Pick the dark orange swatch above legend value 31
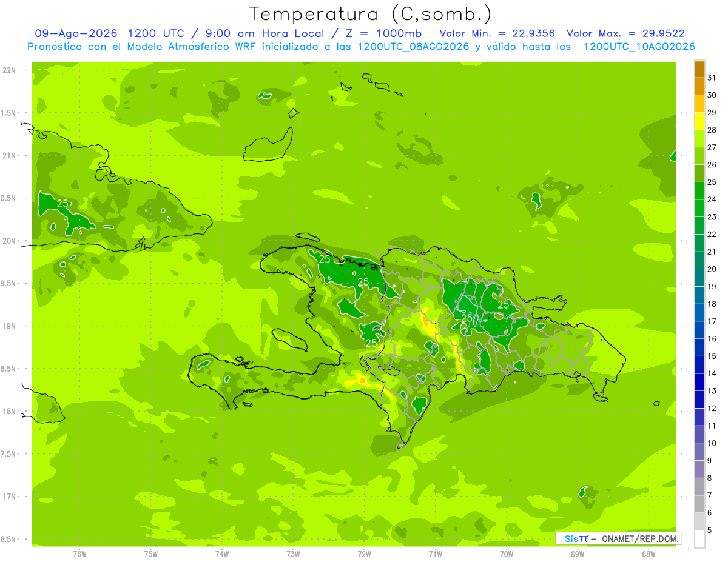The image size is (728, 562). point(699,69)
